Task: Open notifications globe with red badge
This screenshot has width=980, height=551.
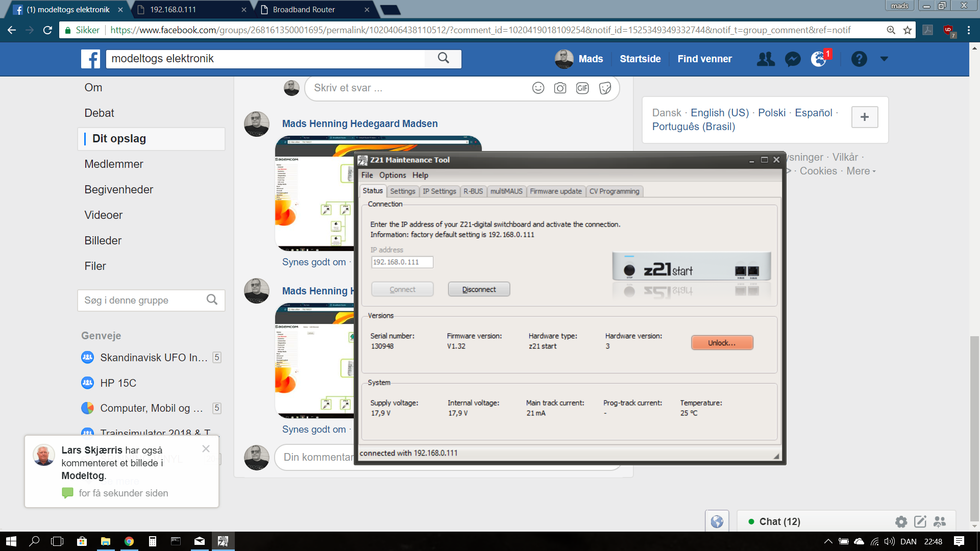Action: click(x=819, y=59)
